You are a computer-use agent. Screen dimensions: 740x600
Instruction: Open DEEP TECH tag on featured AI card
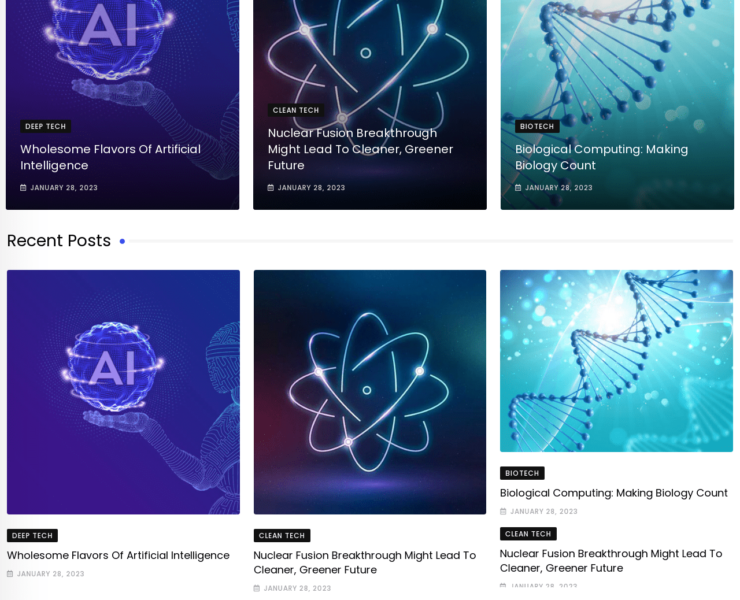pyautogui.click(x=45, y=127)
